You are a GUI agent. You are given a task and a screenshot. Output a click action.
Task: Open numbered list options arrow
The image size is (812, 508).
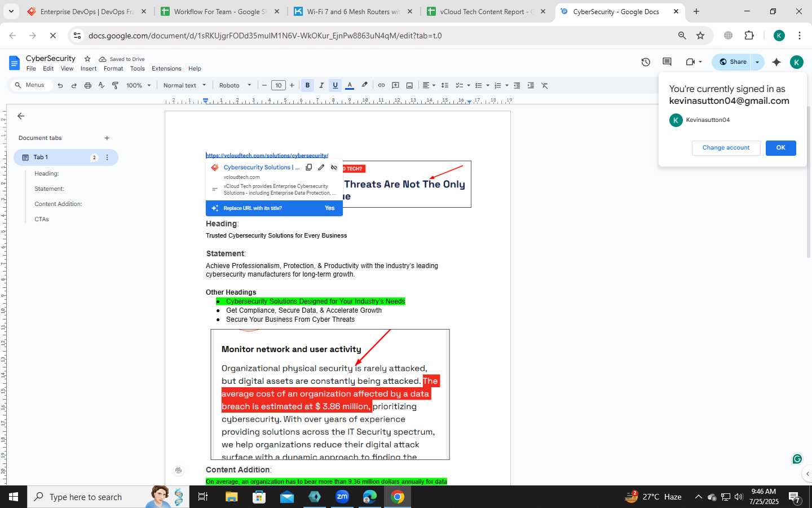507,86
